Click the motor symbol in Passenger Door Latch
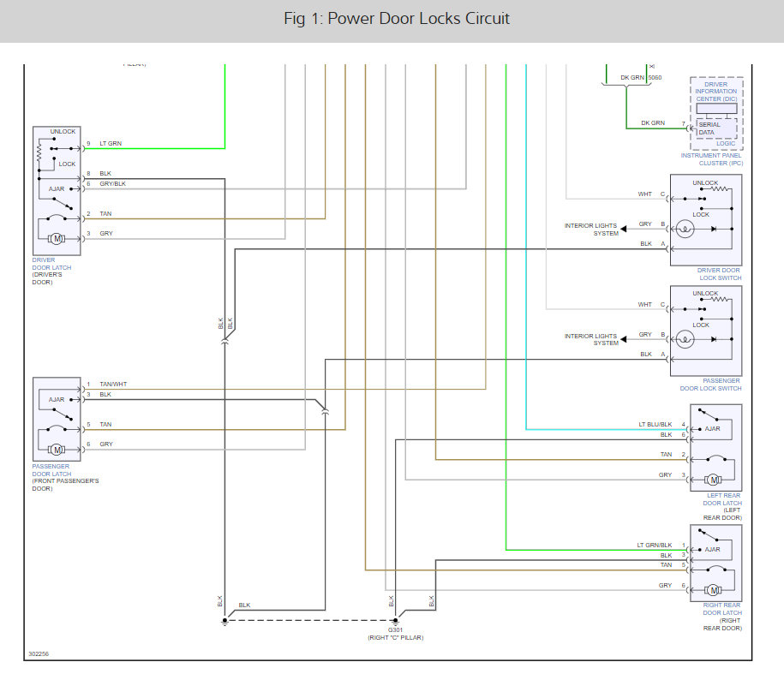Screen dimensions: 784x680 [x=57, y=450]
